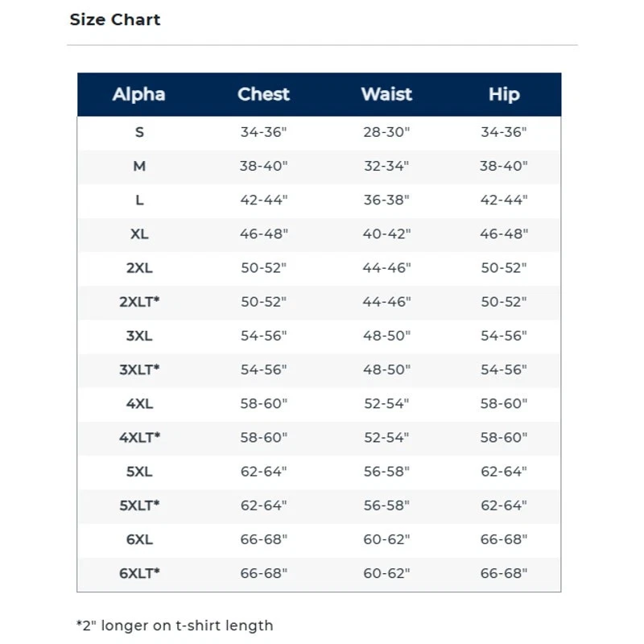Click the S size row label
The width and height of the screenshot is (644, 644).
tap(139, 132)
